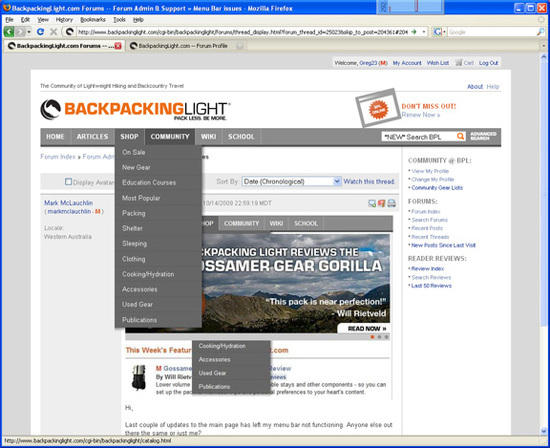The width and height of the screenshot is (550, 448).
Task: Click the first orange carousel indicator dot
Action: tap(373, 337)
